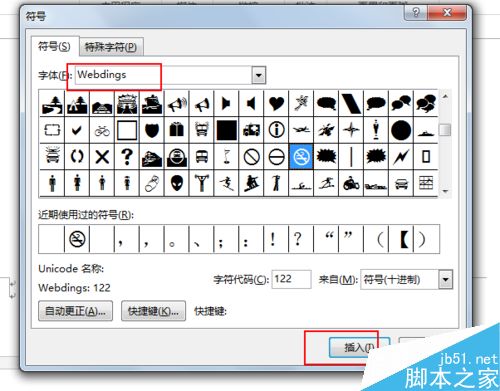The height and width of the screenshot is (391, 500).
Task: Select the bicycle symbol
Action: (102, 130)
